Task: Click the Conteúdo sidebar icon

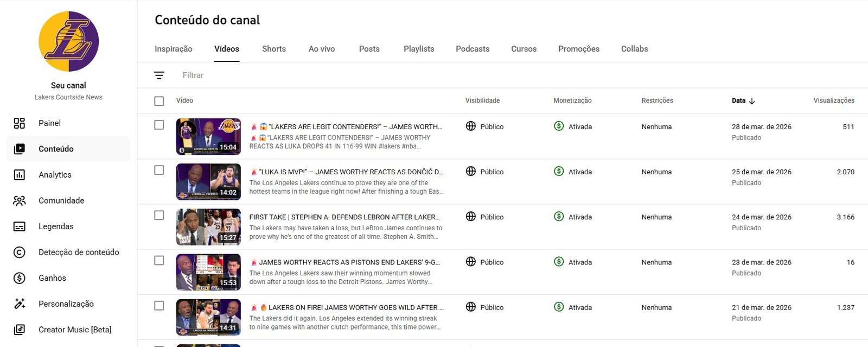Action: [19, 149]
